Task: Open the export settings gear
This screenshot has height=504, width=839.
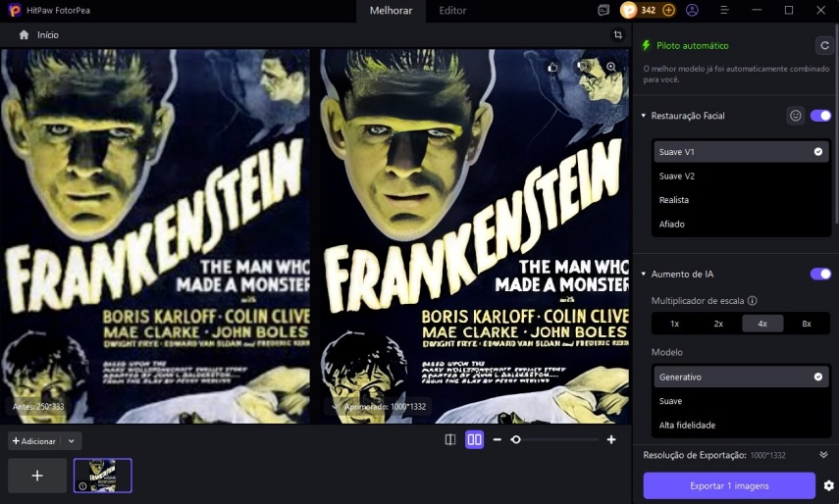Action: pos(829,485)
